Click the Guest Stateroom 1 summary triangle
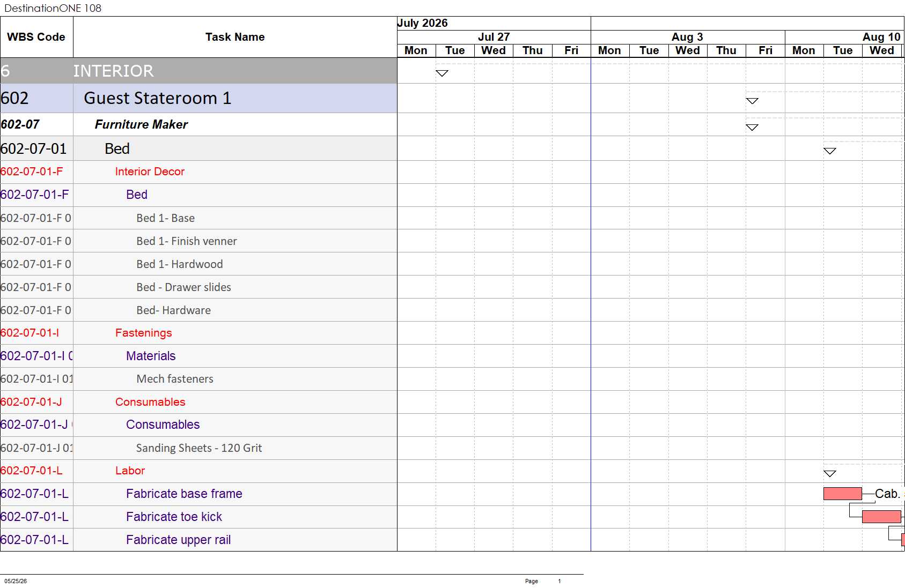Viewport: 905px width, 588px height. point(752,101)
